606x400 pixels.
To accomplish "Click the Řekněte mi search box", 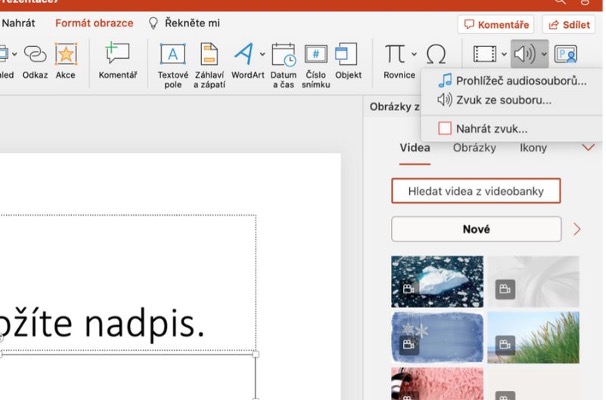I will coord(184,23).
